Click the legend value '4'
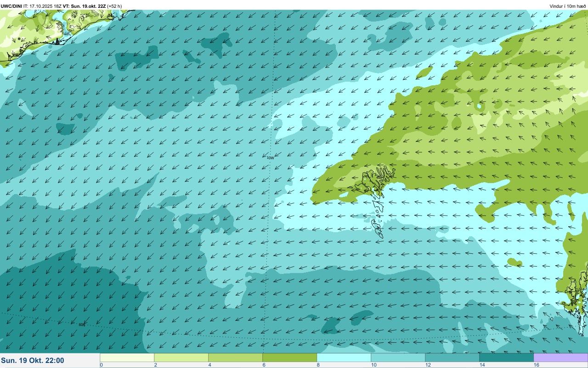The width and height of the screenshot is (588, 368). [x=210, y=365]
